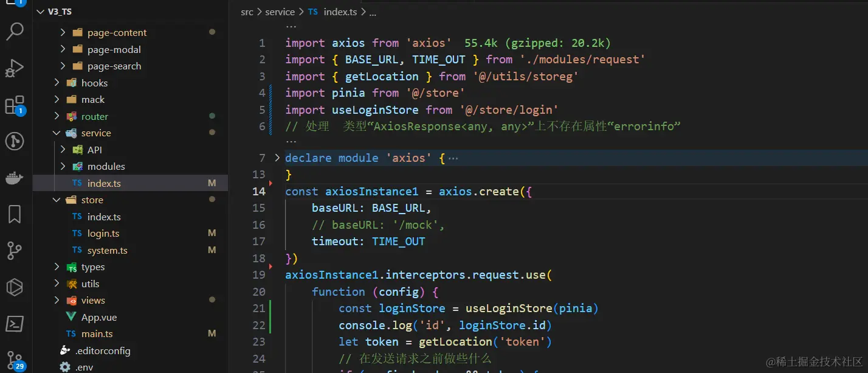This screenshot has height=373, width=868.
Task: Open the Search view in activity bar
Action: click(15, 31)
